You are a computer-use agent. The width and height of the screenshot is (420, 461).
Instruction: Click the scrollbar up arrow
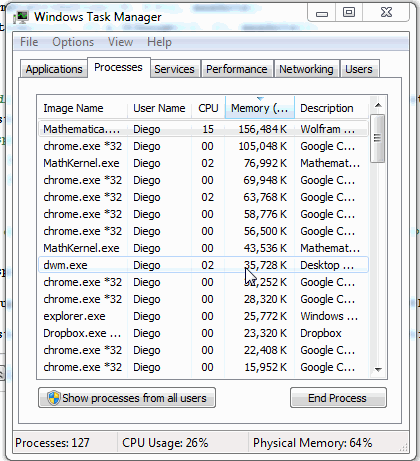click(378, 105)
